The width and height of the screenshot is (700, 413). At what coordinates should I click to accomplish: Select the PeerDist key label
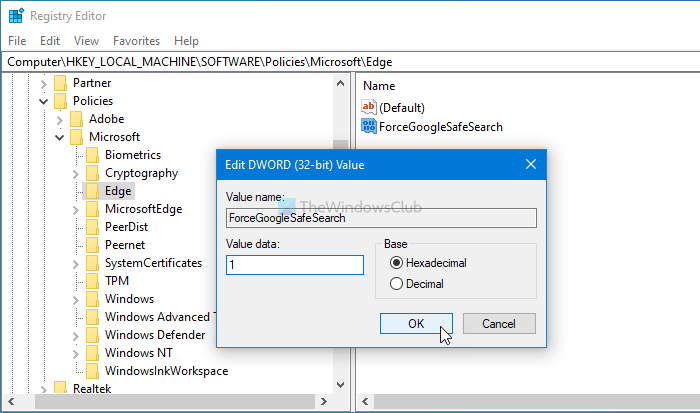126,227
